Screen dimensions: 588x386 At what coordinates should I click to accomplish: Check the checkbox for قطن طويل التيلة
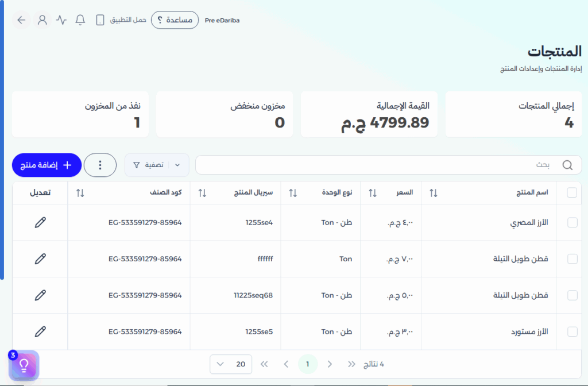(x=571, y=258)
